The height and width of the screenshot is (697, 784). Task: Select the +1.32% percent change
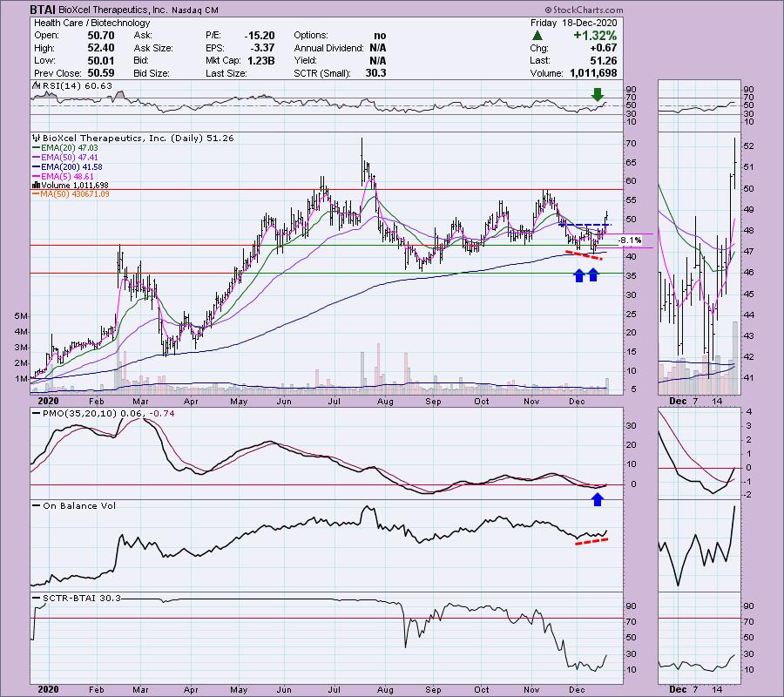(595, 36)
